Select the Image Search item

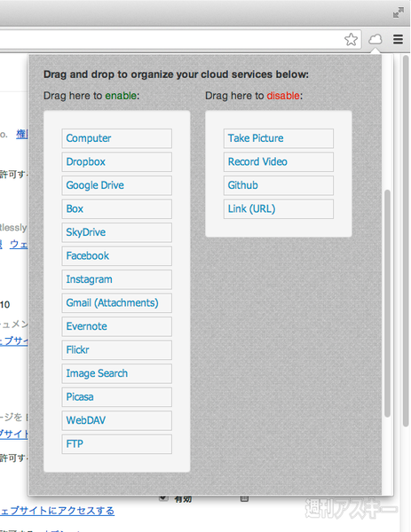117,373
